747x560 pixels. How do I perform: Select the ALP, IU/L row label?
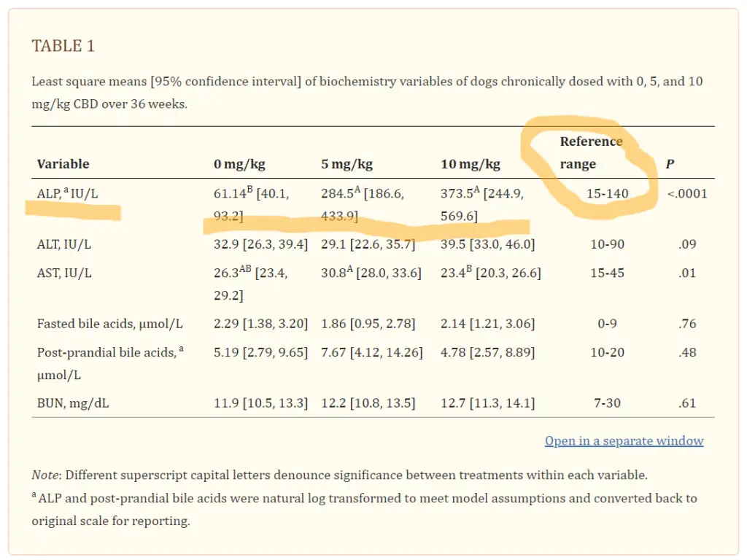pyautogui.click(x=69, y=194)
